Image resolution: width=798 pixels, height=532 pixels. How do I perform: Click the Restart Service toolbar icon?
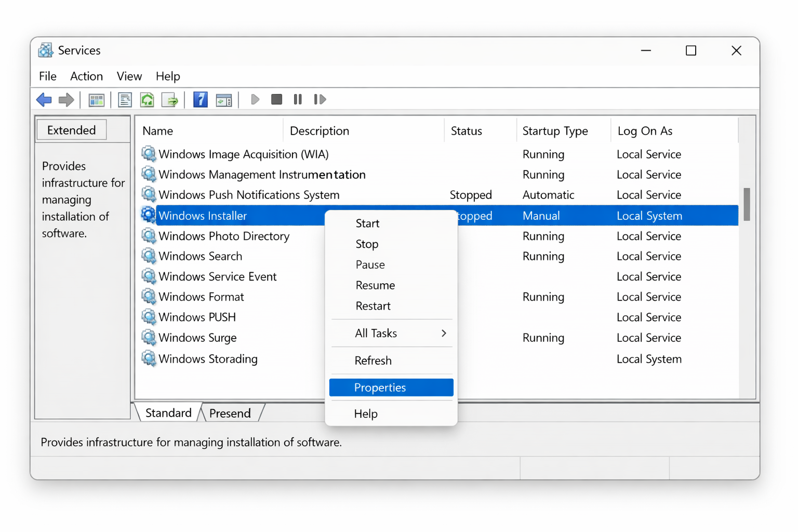(x=320, y=99)
